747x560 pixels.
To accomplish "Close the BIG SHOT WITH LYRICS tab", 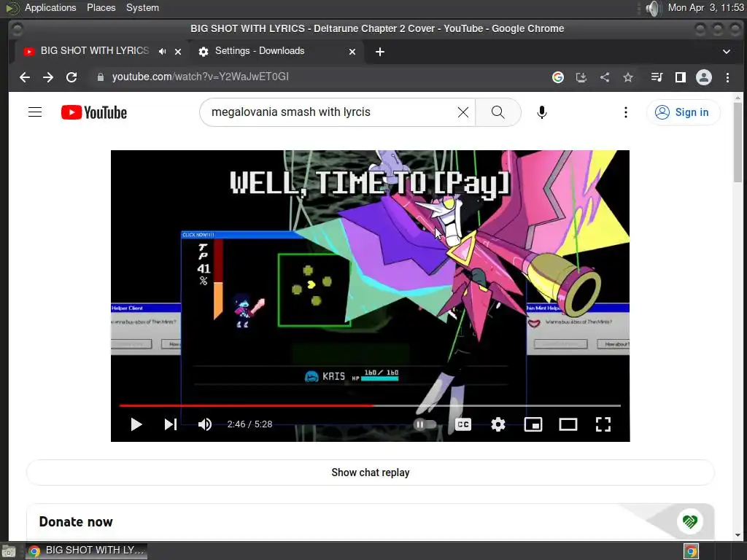I will tap(178, 52).
